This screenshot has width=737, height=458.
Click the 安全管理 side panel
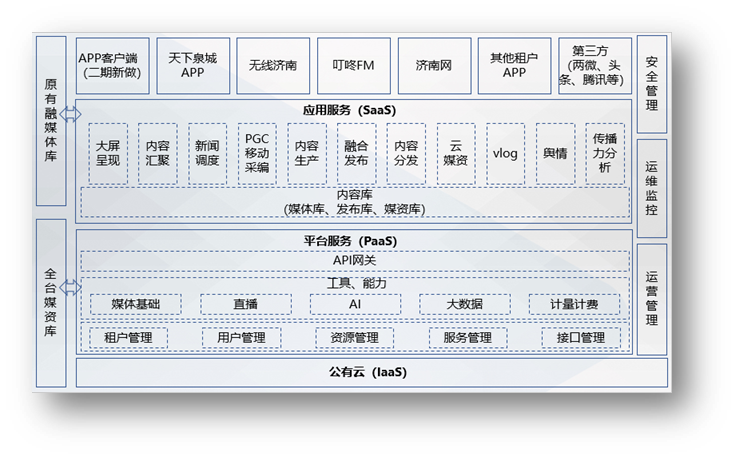(x=652, y=83)
